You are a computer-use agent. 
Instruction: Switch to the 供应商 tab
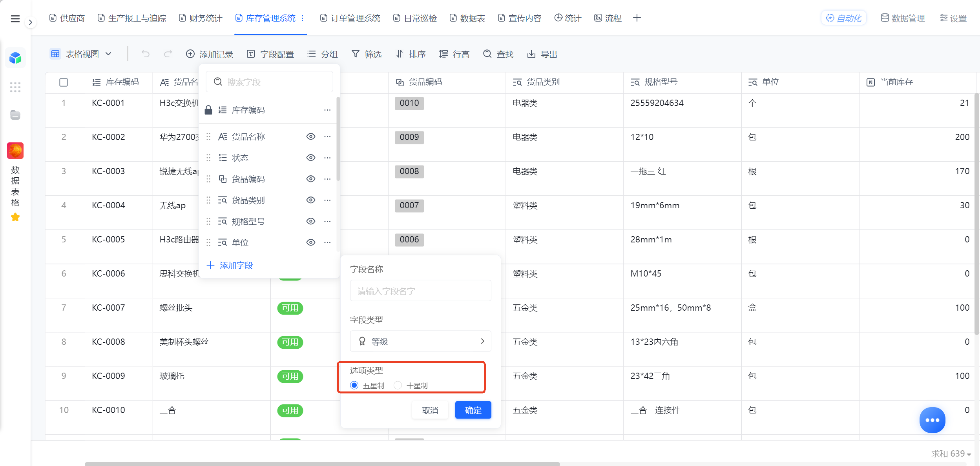67,18
